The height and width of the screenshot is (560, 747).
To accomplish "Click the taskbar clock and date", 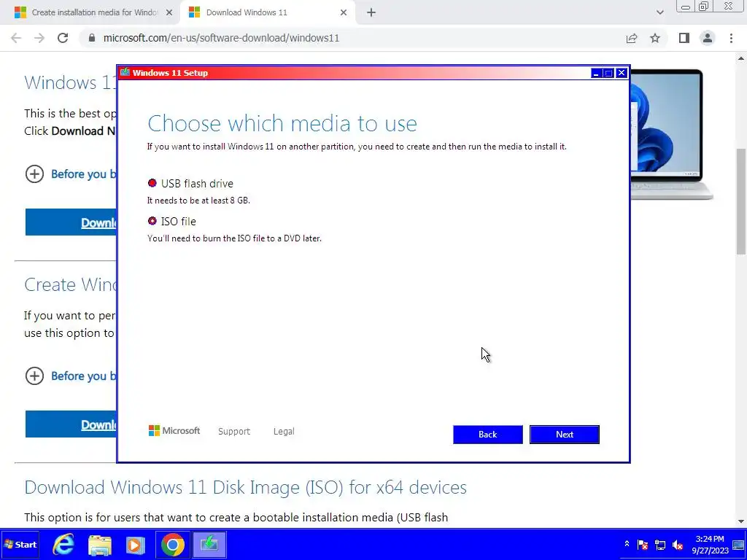I will 710,545.
